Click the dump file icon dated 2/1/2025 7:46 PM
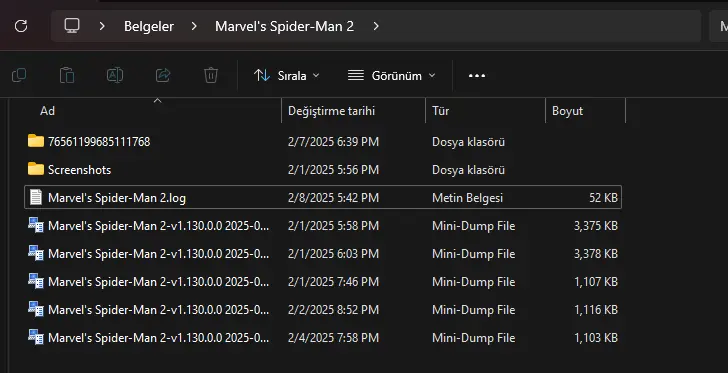This screenshot has height=373, width=728. pos(36,281)
